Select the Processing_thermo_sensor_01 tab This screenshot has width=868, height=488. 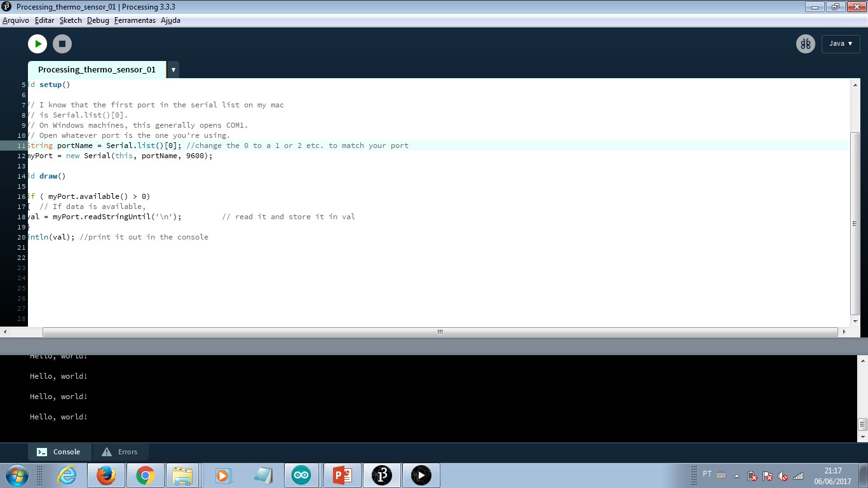click(97, 70)
